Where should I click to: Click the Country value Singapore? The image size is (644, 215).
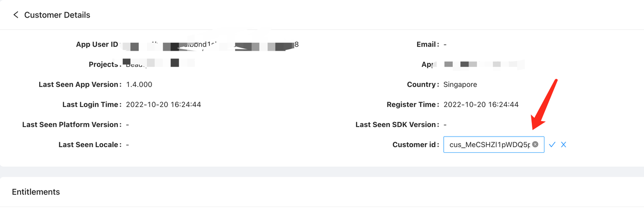[x=460, y=84]
